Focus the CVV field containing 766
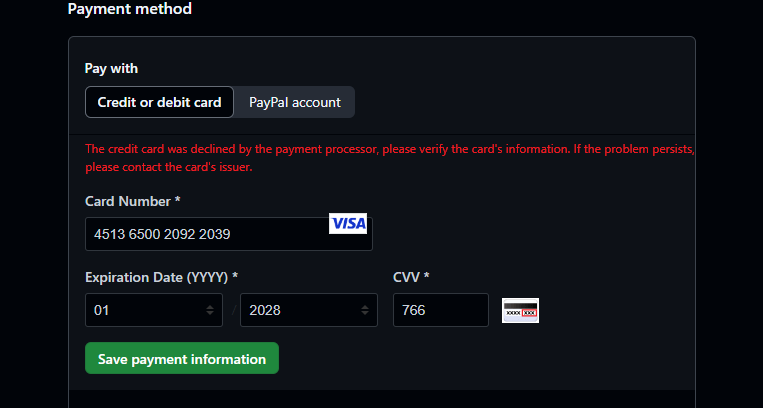 tap(441, 310)
